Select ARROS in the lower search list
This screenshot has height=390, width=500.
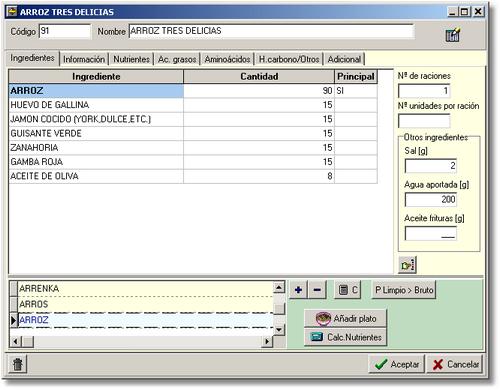point(146,304)
